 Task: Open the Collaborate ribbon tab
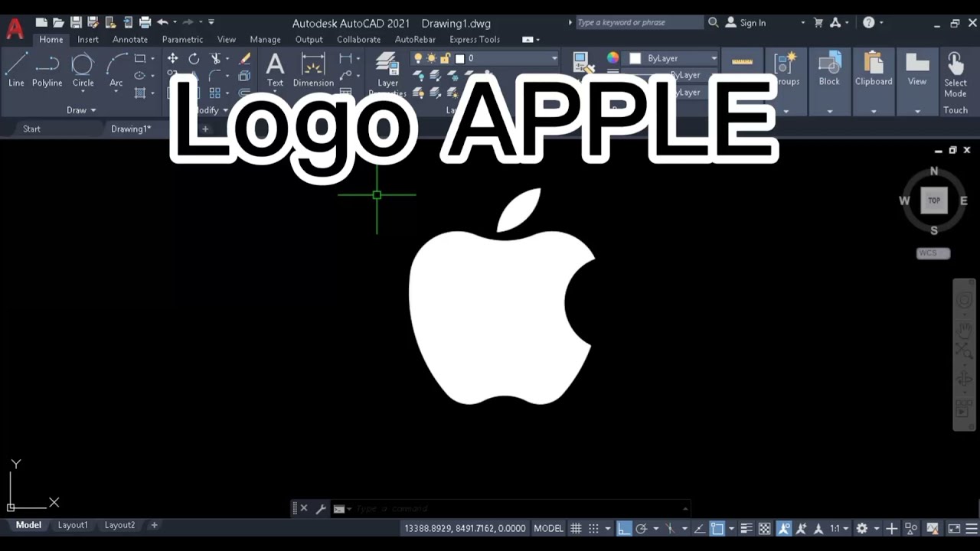[x=358, y=40]
